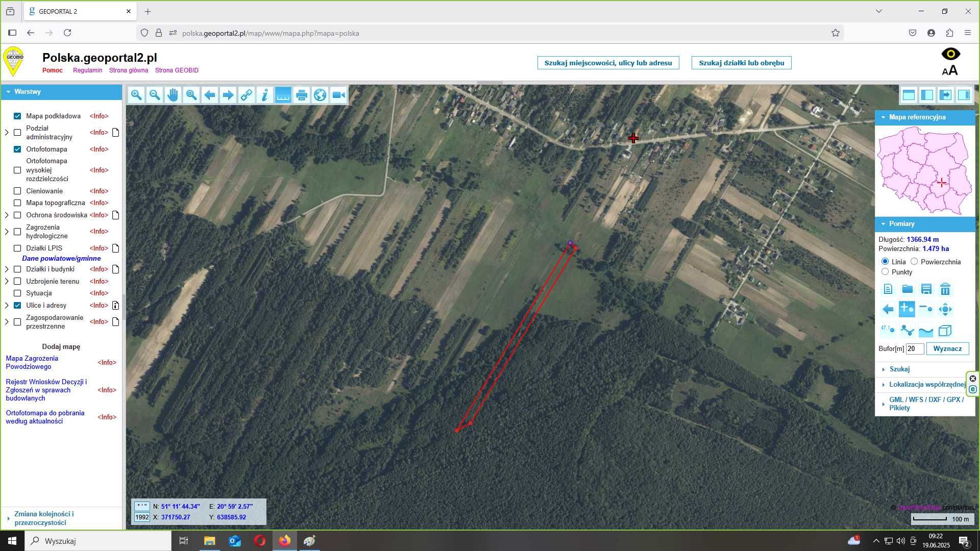The width and height of the screenshot is (980, 551).
Task: Expand Działki i budynki group
Action: [x=7, y=269]
